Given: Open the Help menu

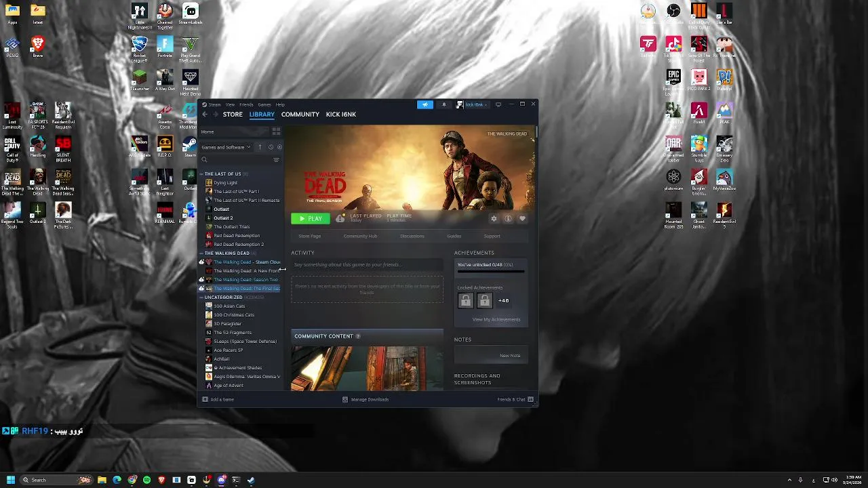Looking at the screenshot, I should pyautogui.click(x=280, y=104).
